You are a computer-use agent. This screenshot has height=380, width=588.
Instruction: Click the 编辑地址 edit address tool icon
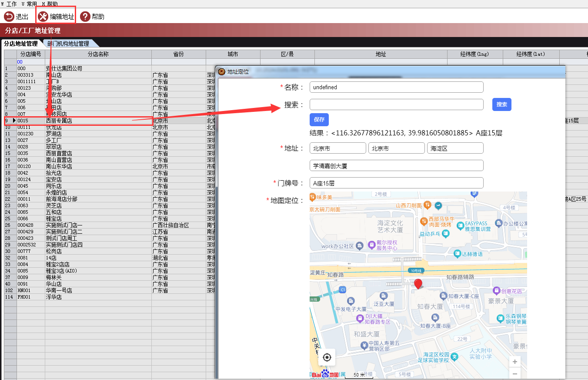pos(43,17)
